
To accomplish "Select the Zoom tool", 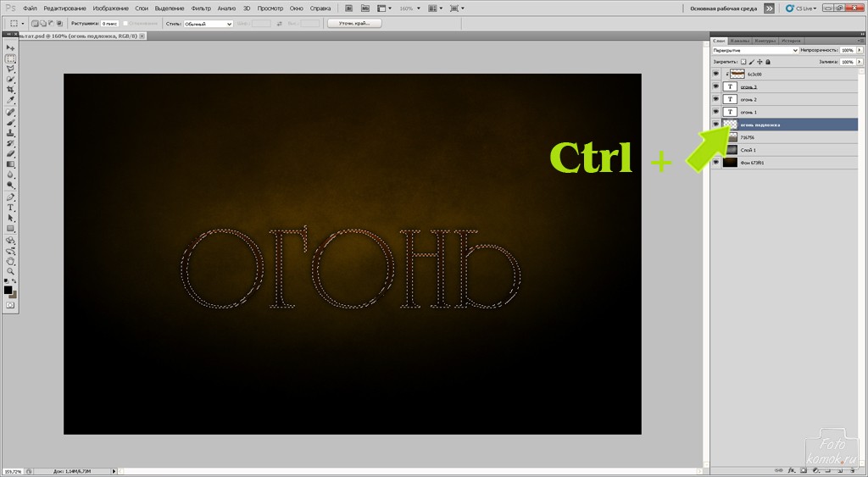I will click(10, 272).
